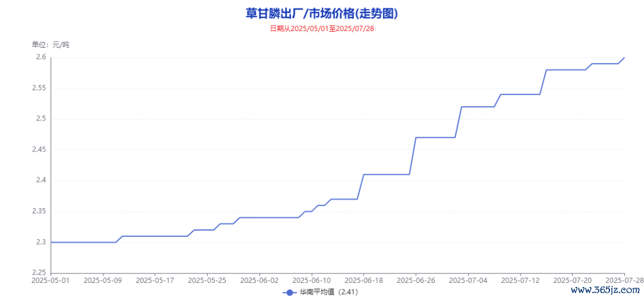Click the y-axis label 2.45
The height and width of the screenshot is (299, 644).
[x=39, y=150]
